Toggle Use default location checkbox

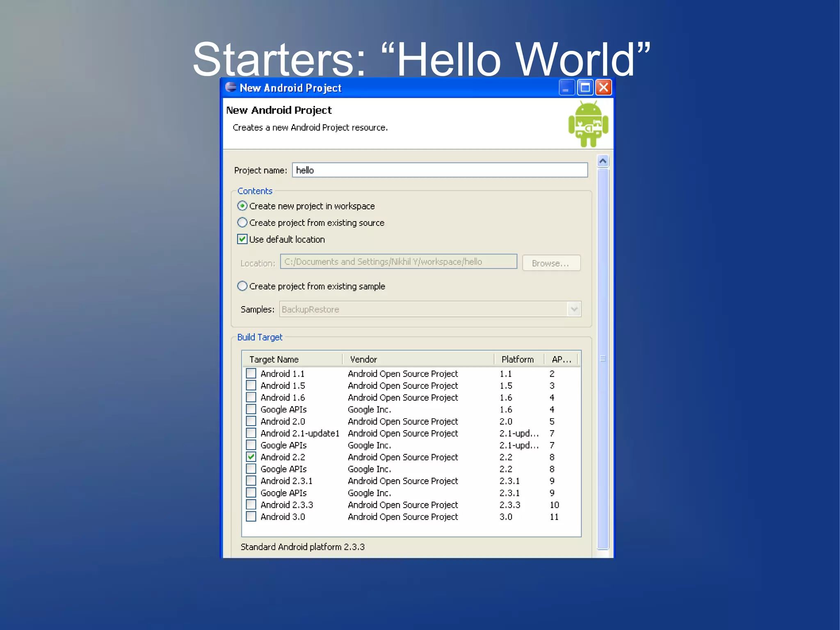(x=242, y=239)
